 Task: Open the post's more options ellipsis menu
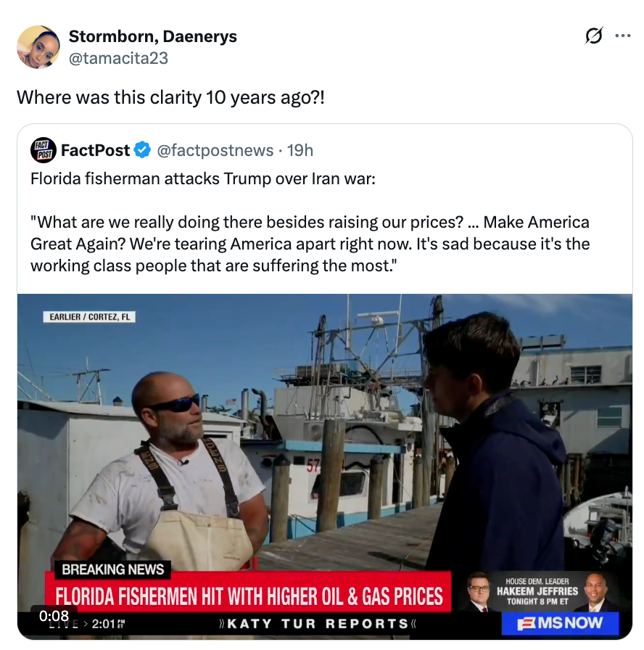[622, 36]
